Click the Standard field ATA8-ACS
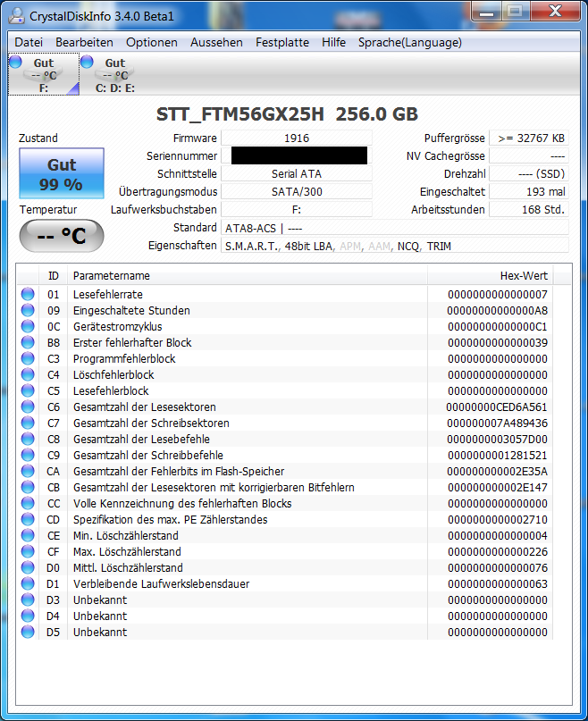This screenshot has width=588, height=721. click(x=395, y=228)
